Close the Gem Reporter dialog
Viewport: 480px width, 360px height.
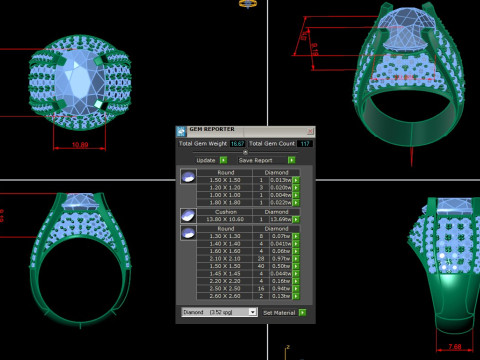[x=310, y=131]
